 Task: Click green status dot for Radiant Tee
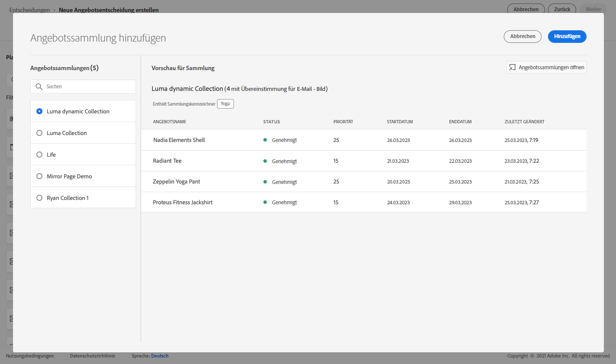265,161
